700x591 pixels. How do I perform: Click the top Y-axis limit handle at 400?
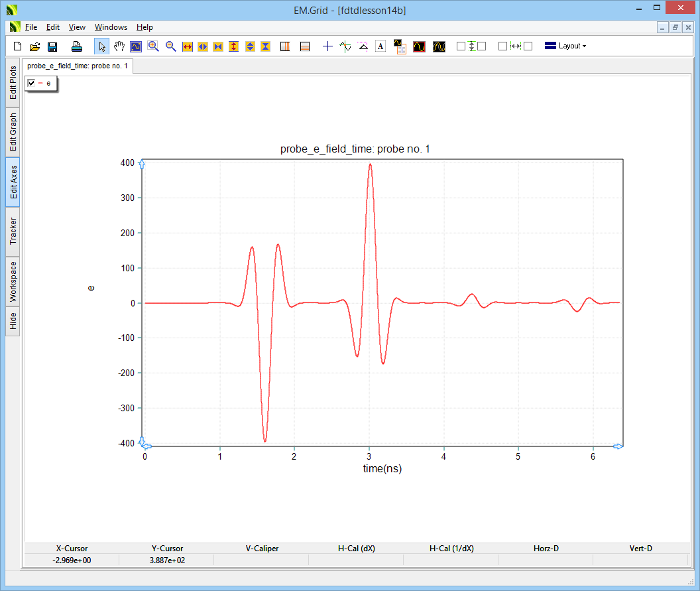click(x=142, y=164)
